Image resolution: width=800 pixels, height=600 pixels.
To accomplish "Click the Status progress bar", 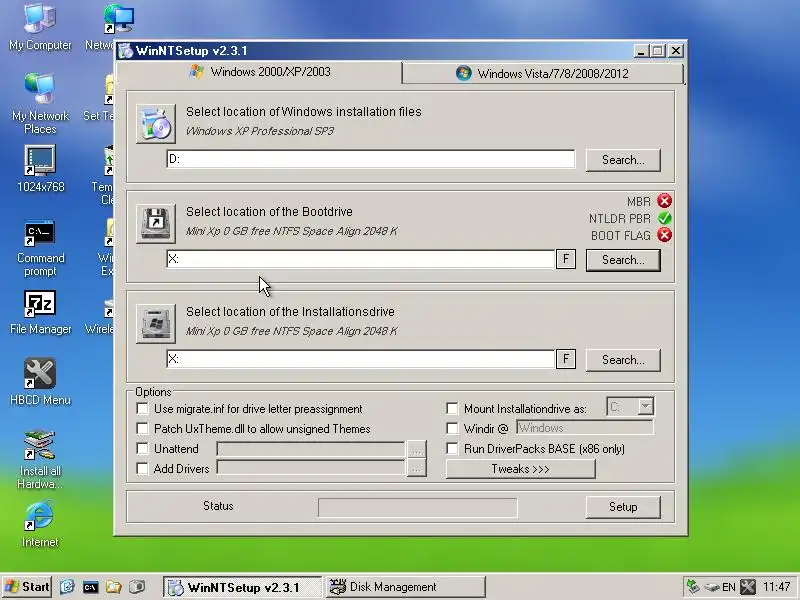I will [417, 508].
